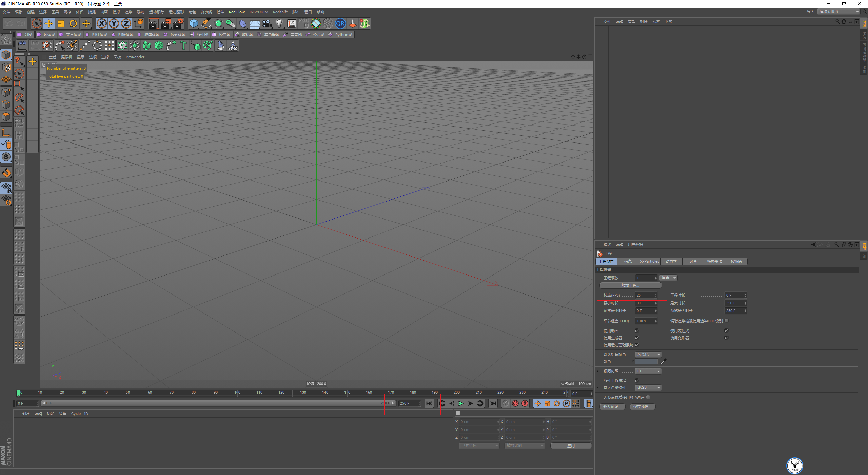Viewport: 868px width, 475px height.
Task: Open the RealFlow menu
Action: [236, 12]
